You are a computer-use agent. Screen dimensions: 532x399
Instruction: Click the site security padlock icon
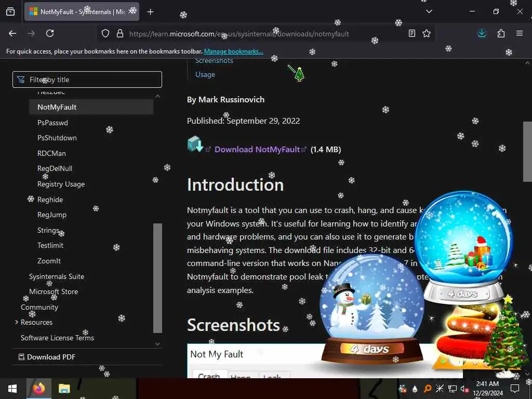click(x=120, y=33)
